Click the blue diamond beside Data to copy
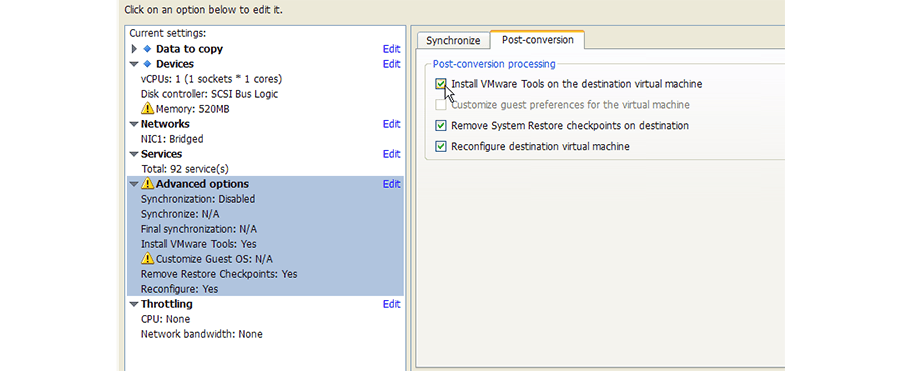This screenshot has width=900, height=379. tap(147, 49)
